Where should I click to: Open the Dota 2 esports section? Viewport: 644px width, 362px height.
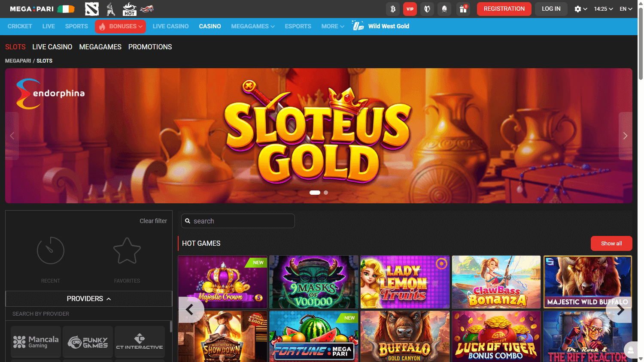click(91, 9)
